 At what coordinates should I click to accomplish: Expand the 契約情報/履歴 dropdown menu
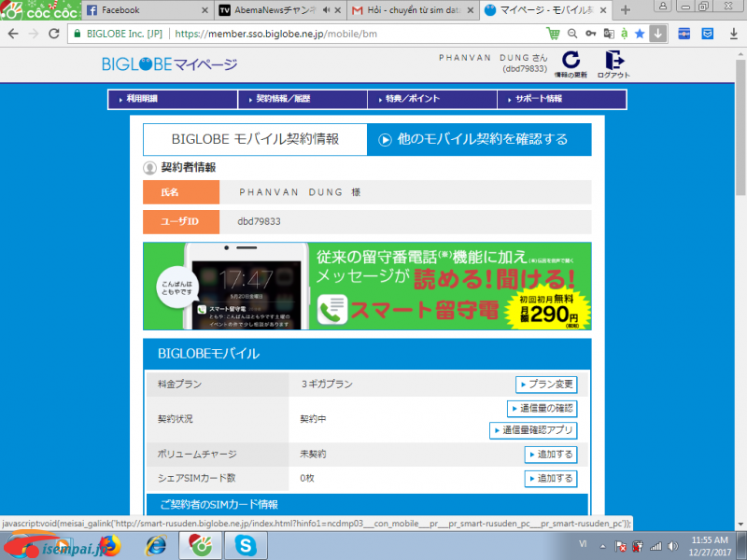pyautogui.click(x=301, y=99)
